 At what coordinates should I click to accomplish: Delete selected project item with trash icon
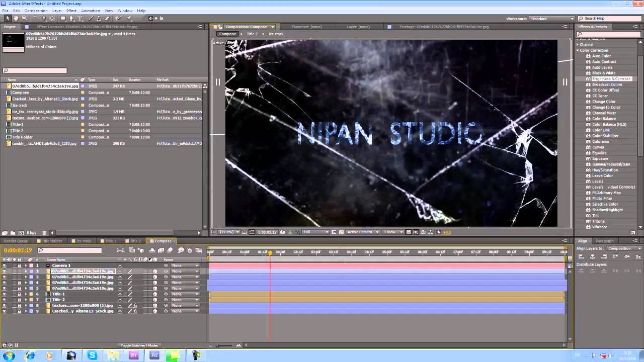point(44,233)
